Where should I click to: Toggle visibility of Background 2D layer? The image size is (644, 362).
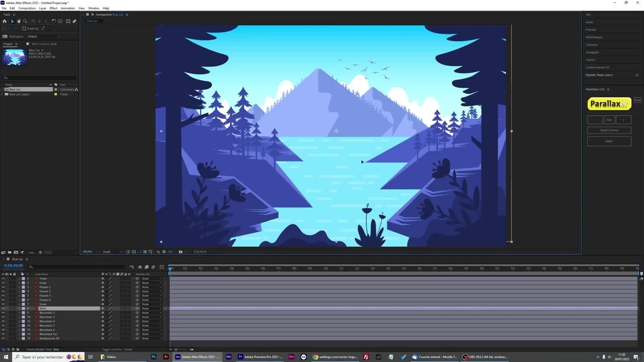[x=3, y=338]
